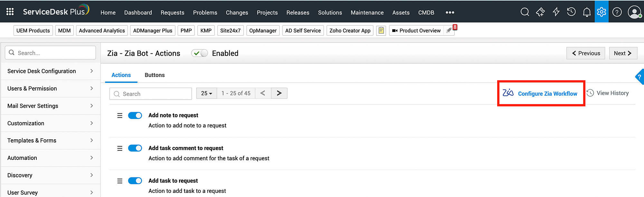Open the PMP shortcut
Screen dimensions: 644x197
[186, 30]
